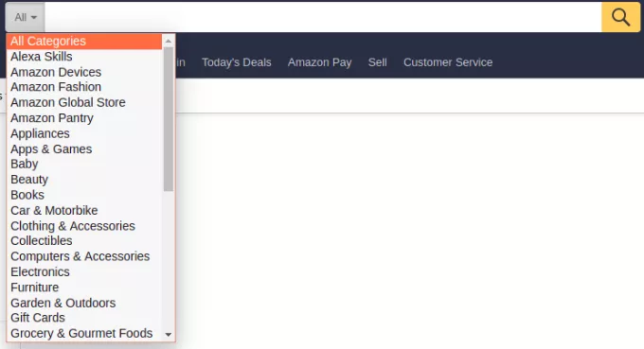The image size is (644, 349).
Task: Choose Alexa Skills category
Action: pos(84,57)
